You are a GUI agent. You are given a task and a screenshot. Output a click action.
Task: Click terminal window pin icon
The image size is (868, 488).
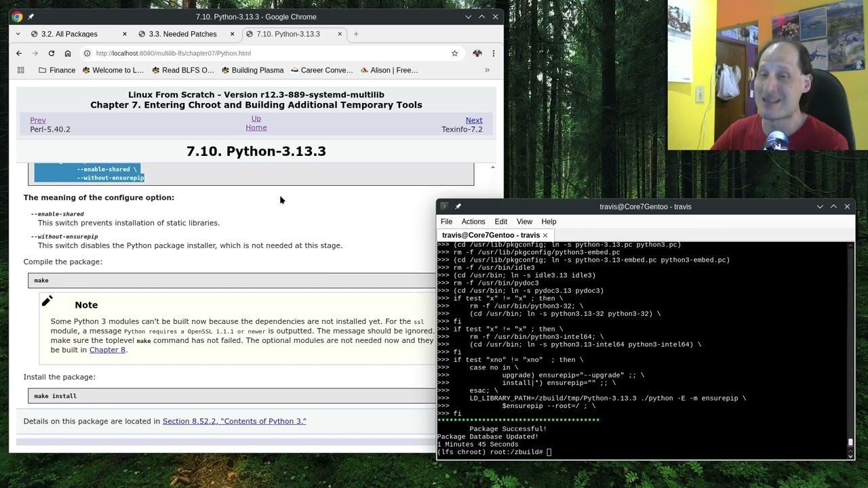[x=458, y=207]
